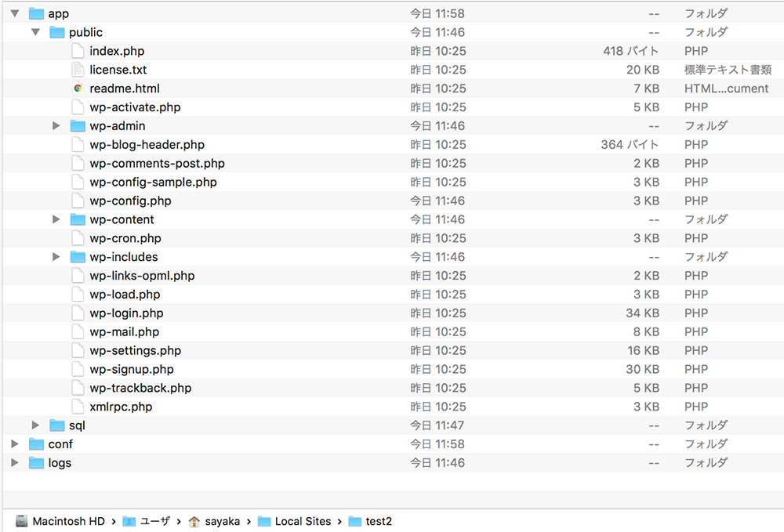This screenshot has height=532, width=784.
Task: Click the wp-login.php file icon
Action: [x=78, y=313]
